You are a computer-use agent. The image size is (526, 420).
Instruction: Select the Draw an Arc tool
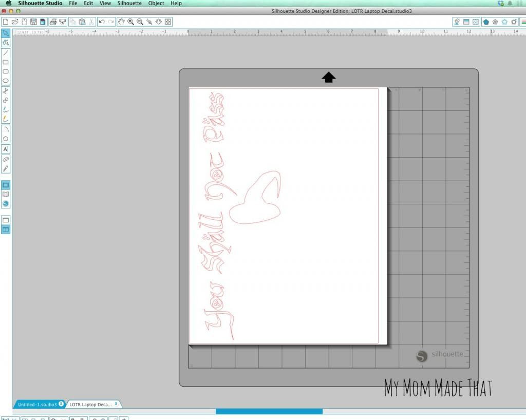(x=6, y=129)
